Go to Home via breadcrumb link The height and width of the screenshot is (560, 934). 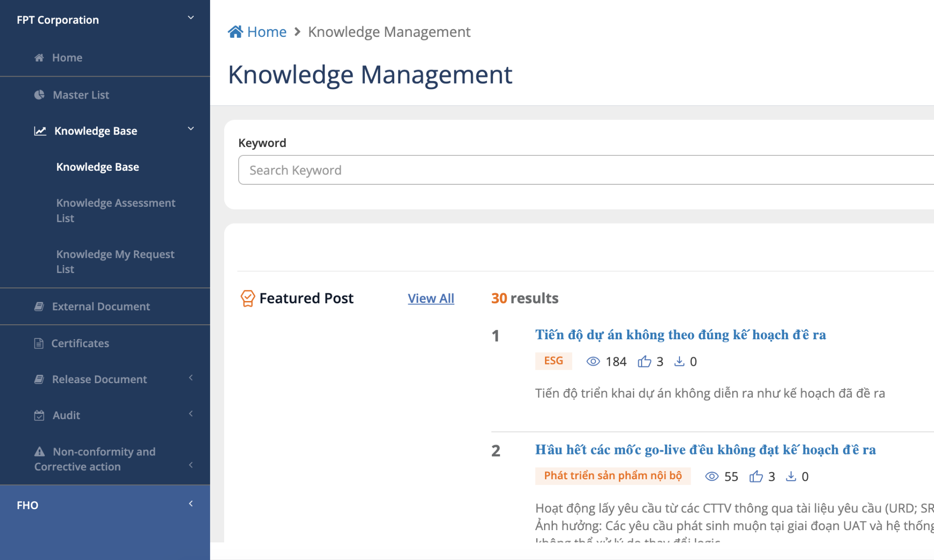point(267,32)
